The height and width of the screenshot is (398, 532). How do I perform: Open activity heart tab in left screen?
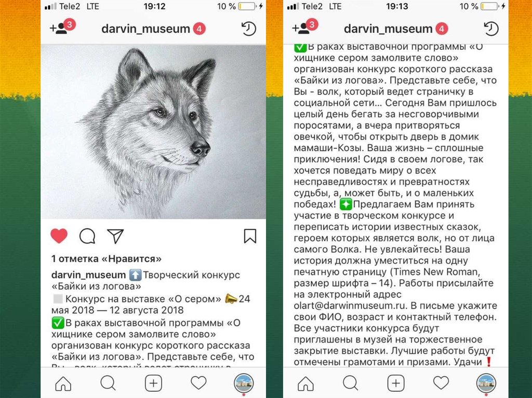tap(198, 383)
